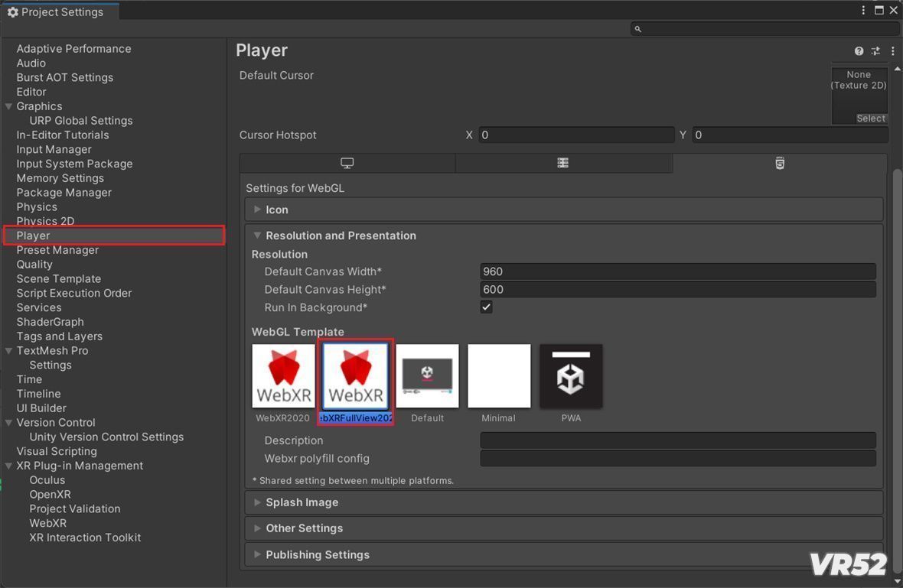The width and height of the screenshot is (903, 588).
Task: Click the Default Canvas Width field
Action: [x=678, y=271]
